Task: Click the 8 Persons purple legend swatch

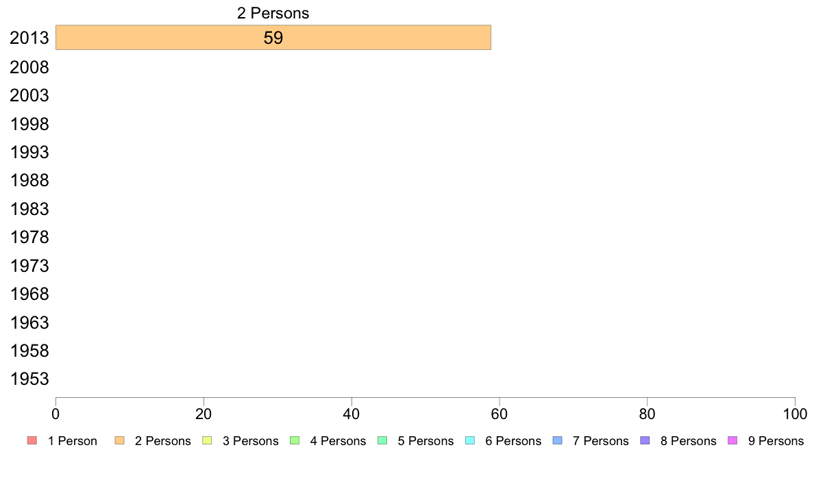Action: (645, 441)
